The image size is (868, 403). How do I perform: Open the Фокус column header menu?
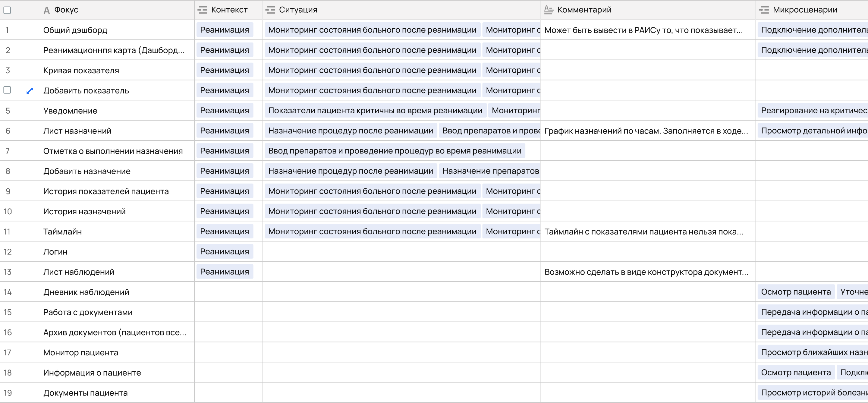66,10
